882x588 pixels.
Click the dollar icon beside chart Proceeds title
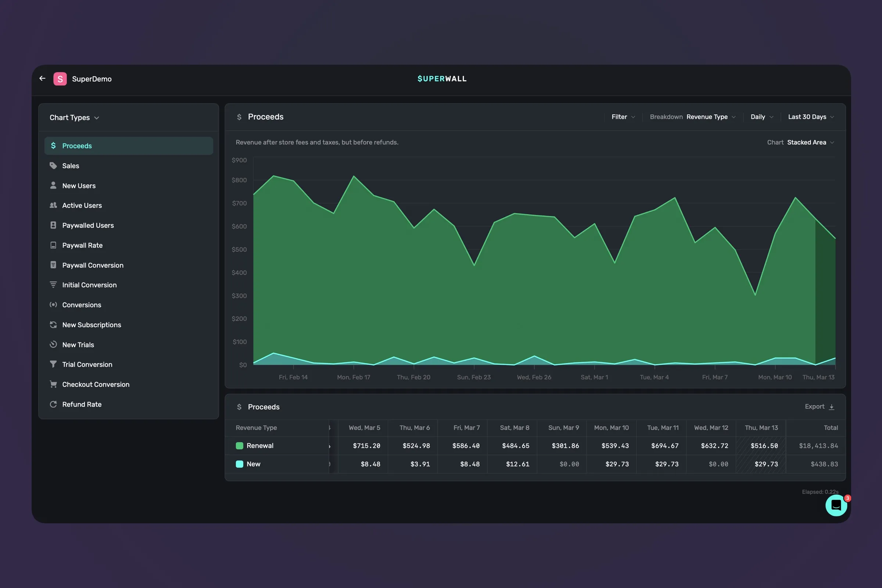coord(239,117)
